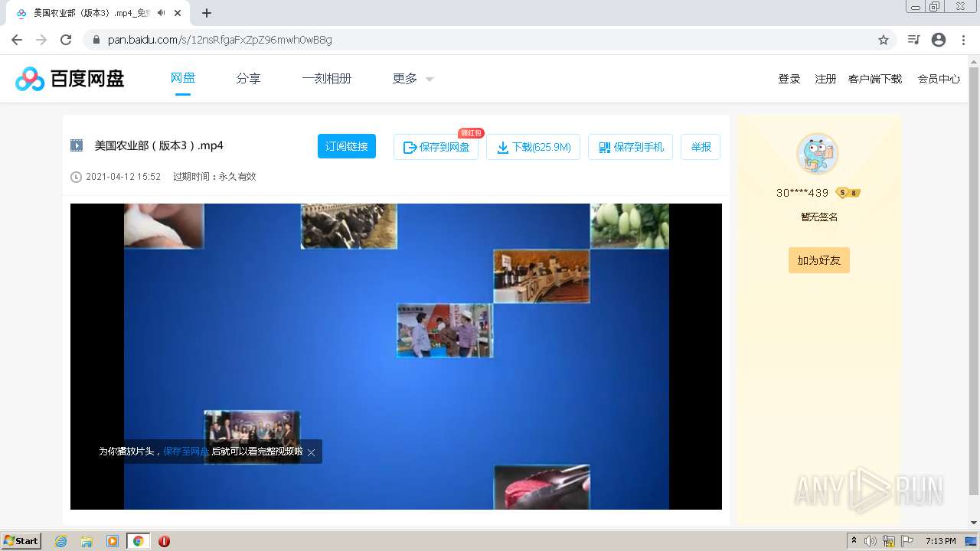Image resolution: width=980 pixels, height=551 pixels.
Task: Click the volume tray icon
Action: [871, 541]
